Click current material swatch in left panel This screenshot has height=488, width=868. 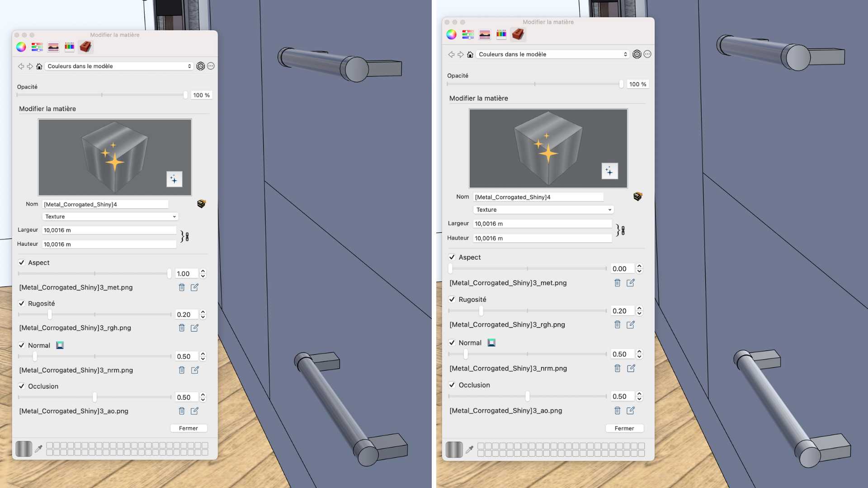click(x=24, y=449)
